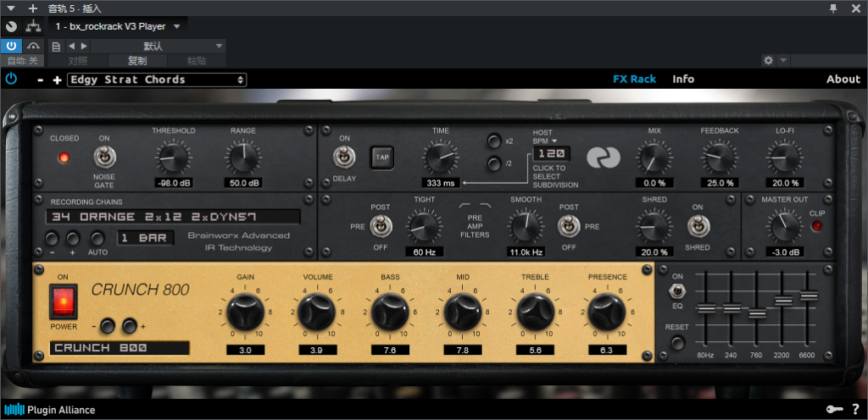Open the gear settings icon
868x420 pixels.
coord(768,60)
